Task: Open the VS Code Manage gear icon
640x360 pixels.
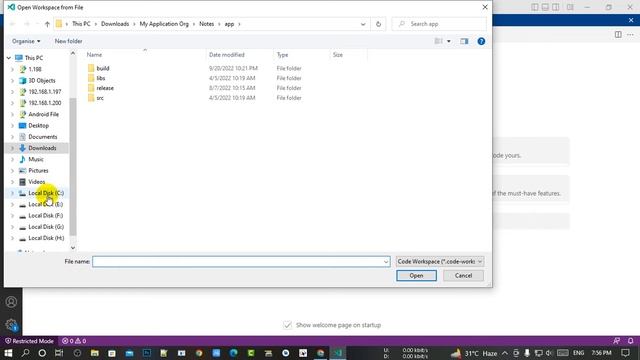Action: click(11, 325)
